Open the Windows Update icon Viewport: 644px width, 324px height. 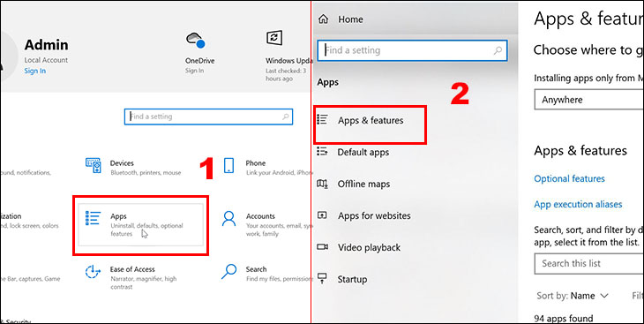274,37
